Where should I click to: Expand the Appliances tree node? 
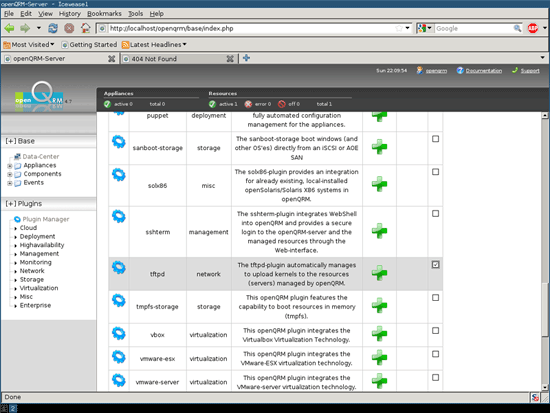(10, 166)
